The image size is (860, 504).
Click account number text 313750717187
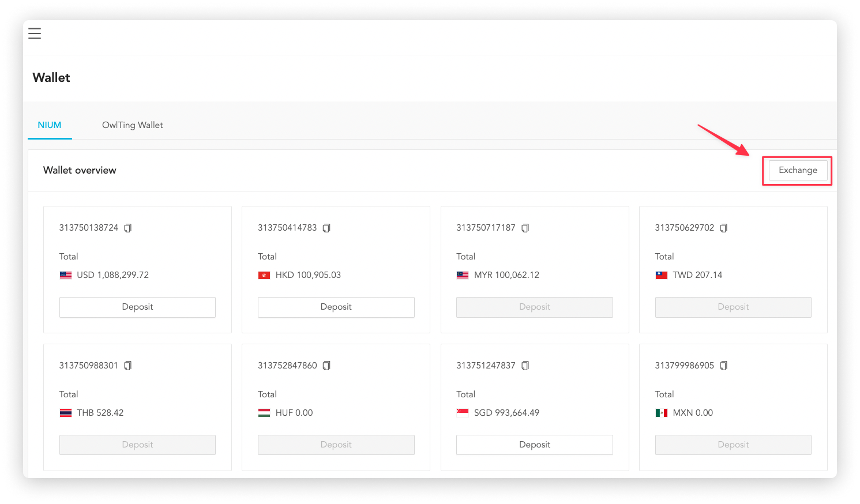pos(486,228)
